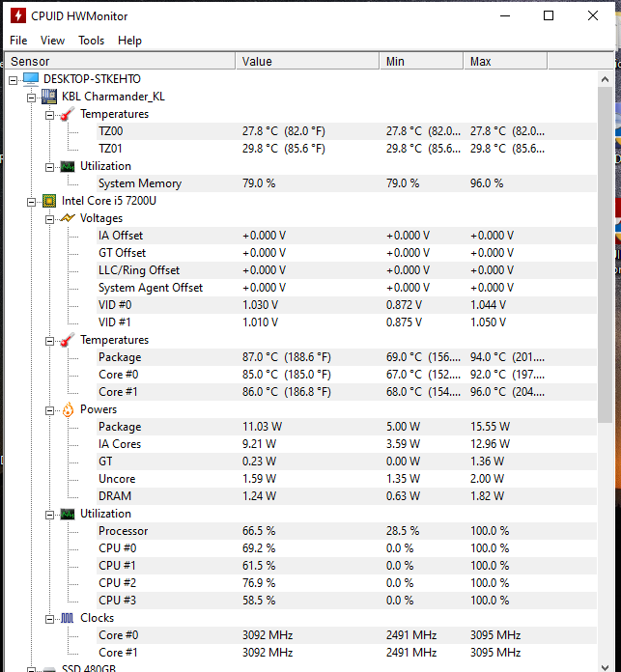Click the motherboard Utilization graph icon
This screenshot has width=621, height=672.
[x=68, y=166]
